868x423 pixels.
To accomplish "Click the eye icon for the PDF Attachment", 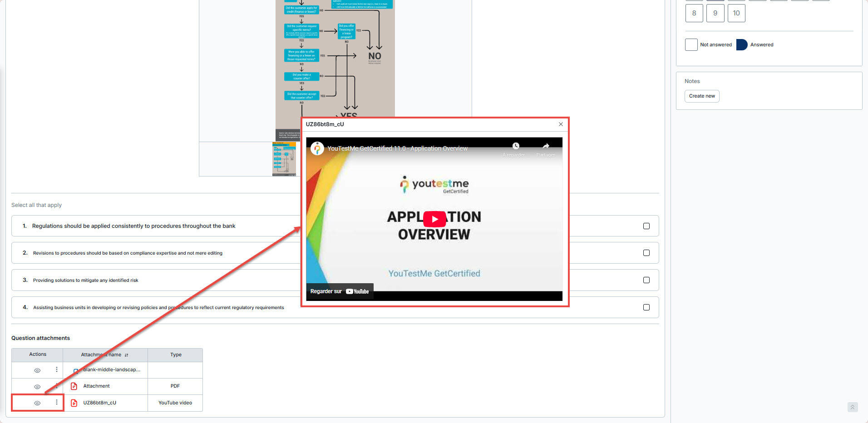I will pos(37,387).
